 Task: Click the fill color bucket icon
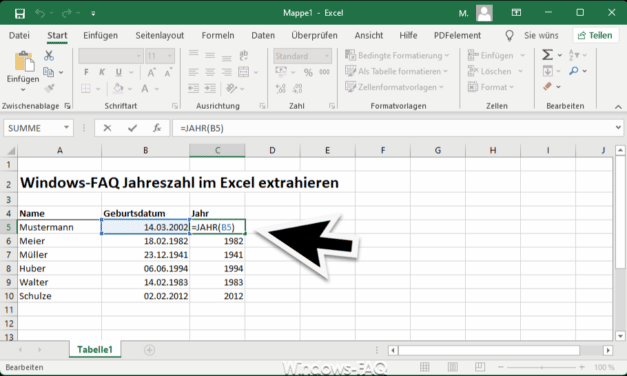[118, 88]
